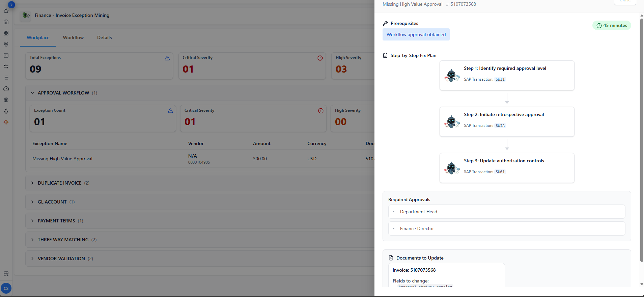Click the add-widget grid icon at sidebar bottom
Image resolution: width=644 pixels, height=297 pixels.
click(6, 274)
